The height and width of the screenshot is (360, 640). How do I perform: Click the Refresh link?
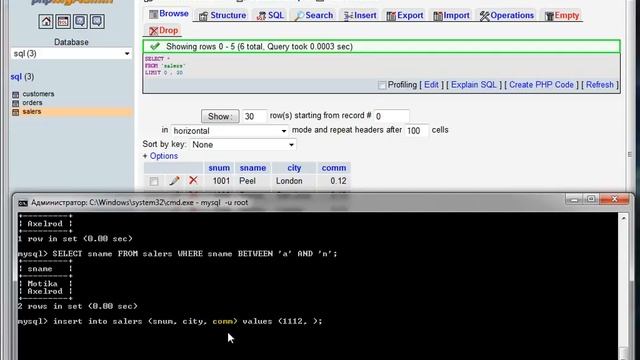pos(600,85)
